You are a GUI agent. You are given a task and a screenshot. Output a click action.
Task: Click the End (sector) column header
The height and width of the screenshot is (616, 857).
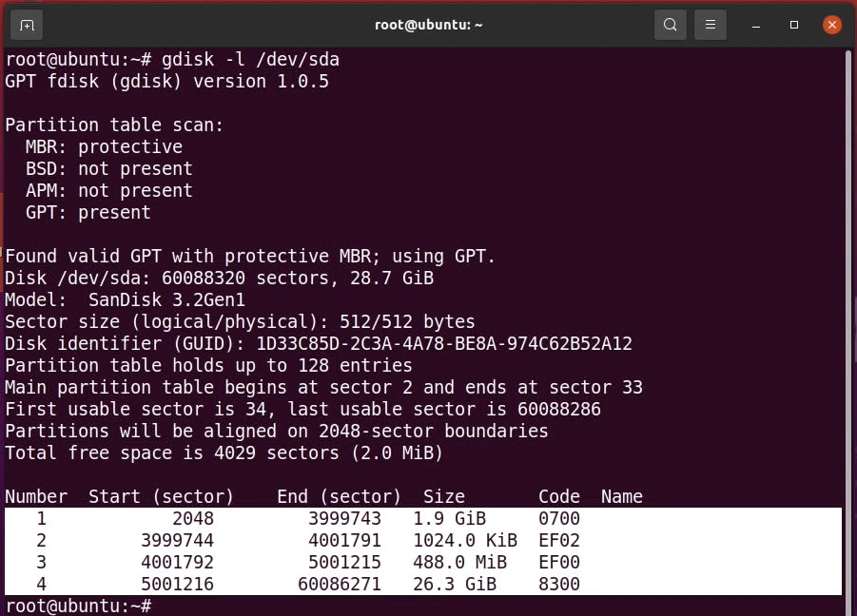[339, 496]
